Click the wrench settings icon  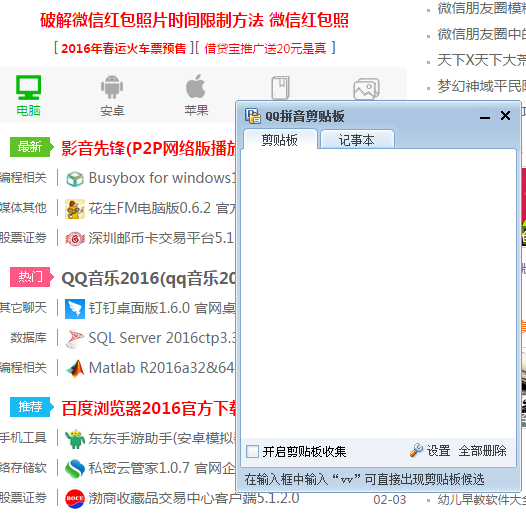click(416, 450)
